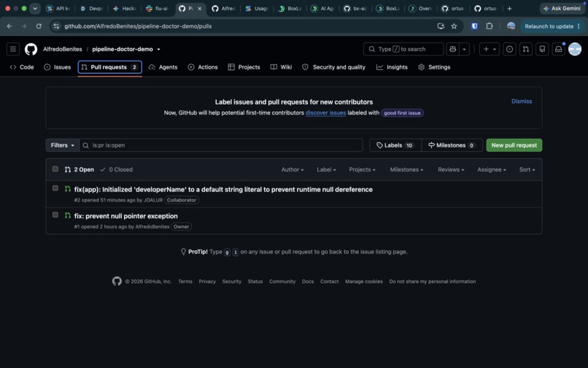The image size is (588, 368).
Task: Open the notifications inbox icon
Action: click(x=559, y=49)
